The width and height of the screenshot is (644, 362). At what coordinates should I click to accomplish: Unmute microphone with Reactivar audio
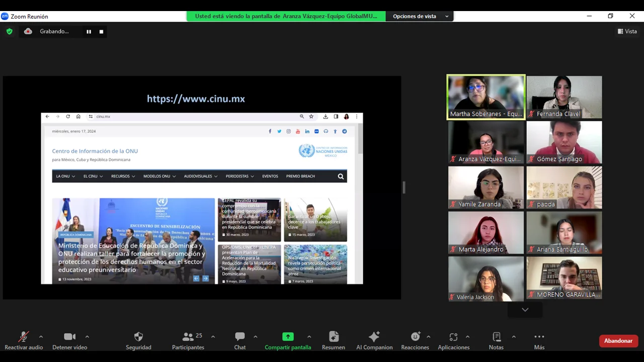click(24, 337)
